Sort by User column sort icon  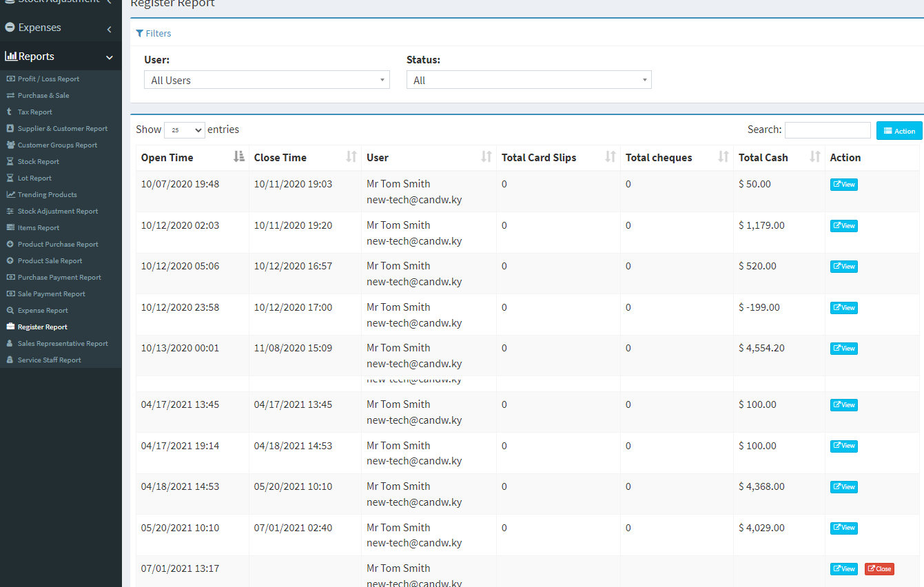point(486,157)
